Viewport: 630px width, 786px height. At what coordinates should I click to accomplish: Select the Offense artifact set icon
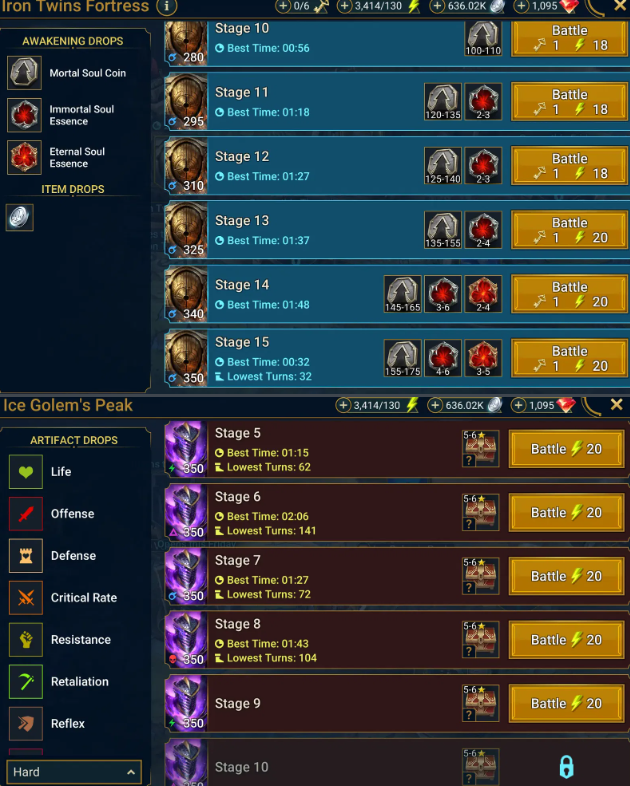(26, 514)
